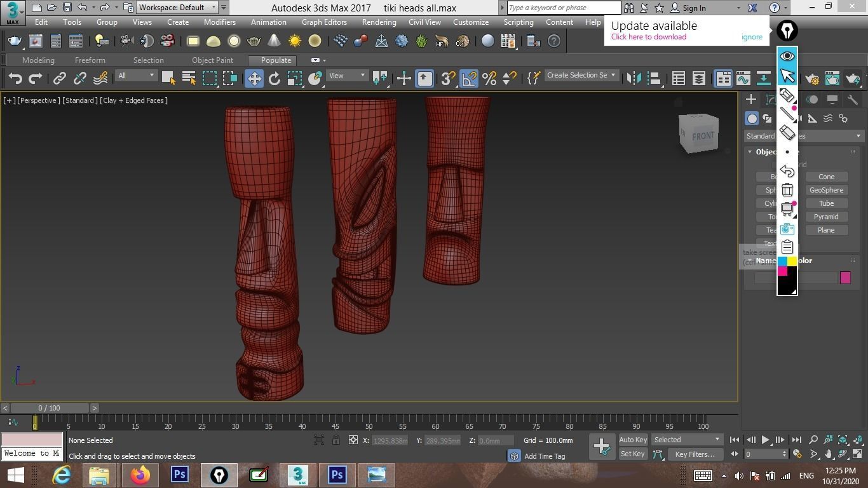Click the GeoSphere primitive button

click(x=826, y=190)
